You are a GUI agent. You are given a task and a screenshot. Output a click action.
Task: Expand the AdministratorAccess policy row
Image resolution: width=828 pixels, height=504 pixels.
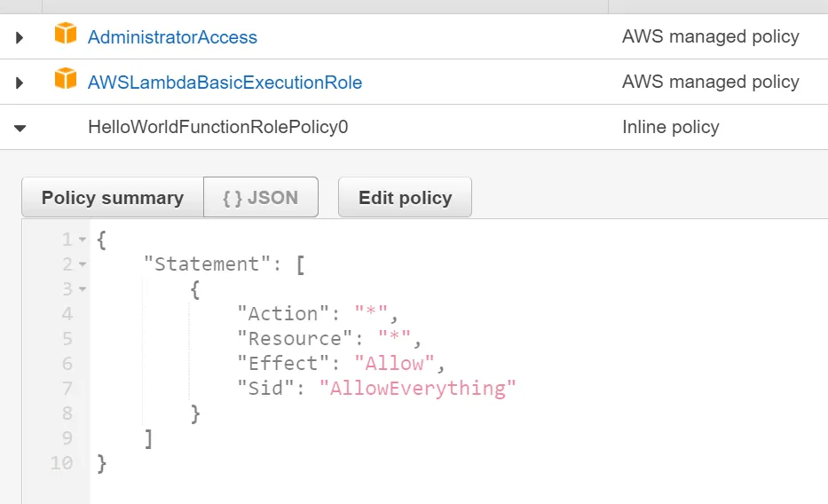point(20,38)
